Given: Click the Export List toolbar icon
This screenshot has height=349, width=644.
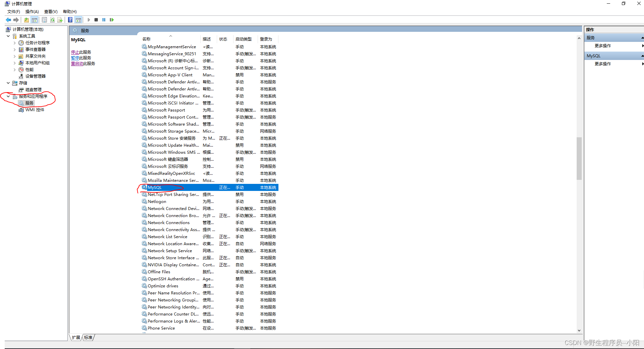Looking at the screenshot, I should [x=60, y=20].
